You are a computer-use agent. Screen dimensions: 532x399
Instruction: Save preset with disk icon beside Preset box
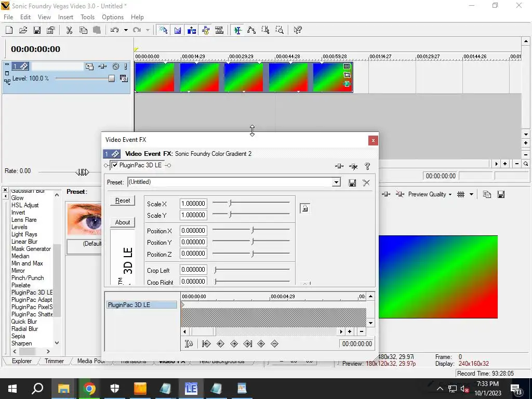point(352,183)
